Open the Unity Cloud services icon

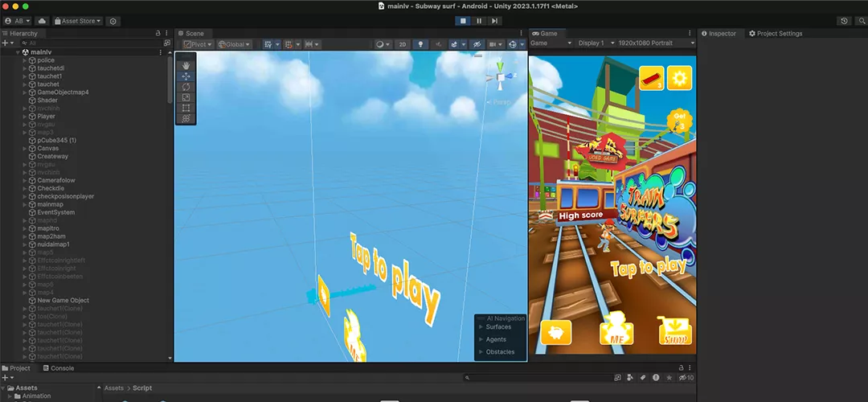(42, 21)
